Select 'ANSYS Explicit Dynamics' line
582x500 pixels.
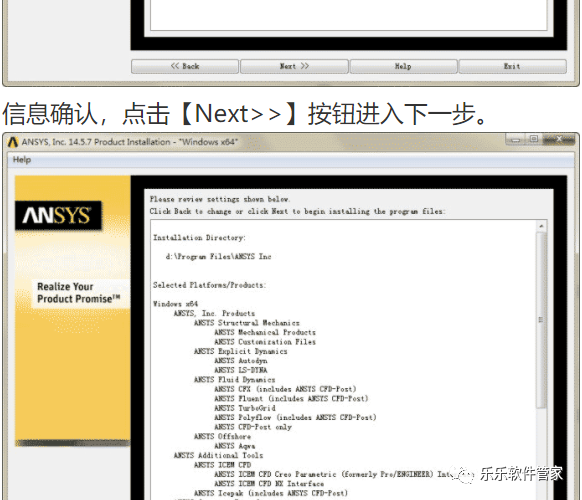241,351
